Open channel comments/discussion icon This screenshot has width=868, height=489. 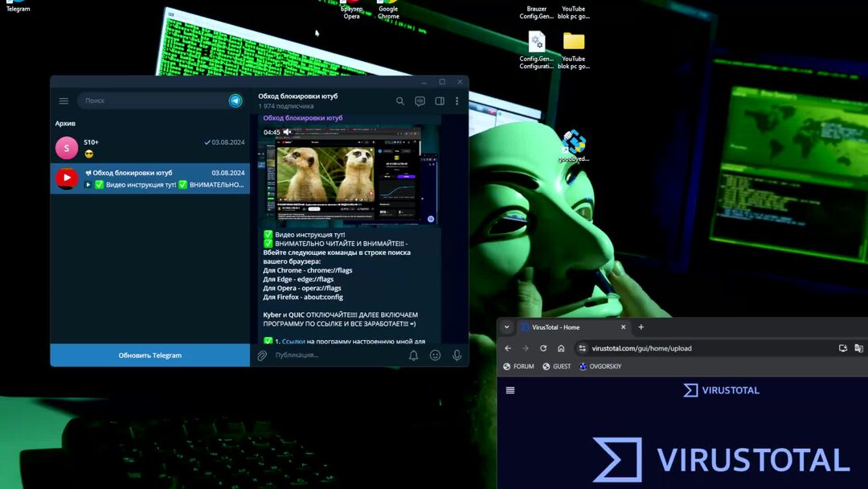pos(420,101)
